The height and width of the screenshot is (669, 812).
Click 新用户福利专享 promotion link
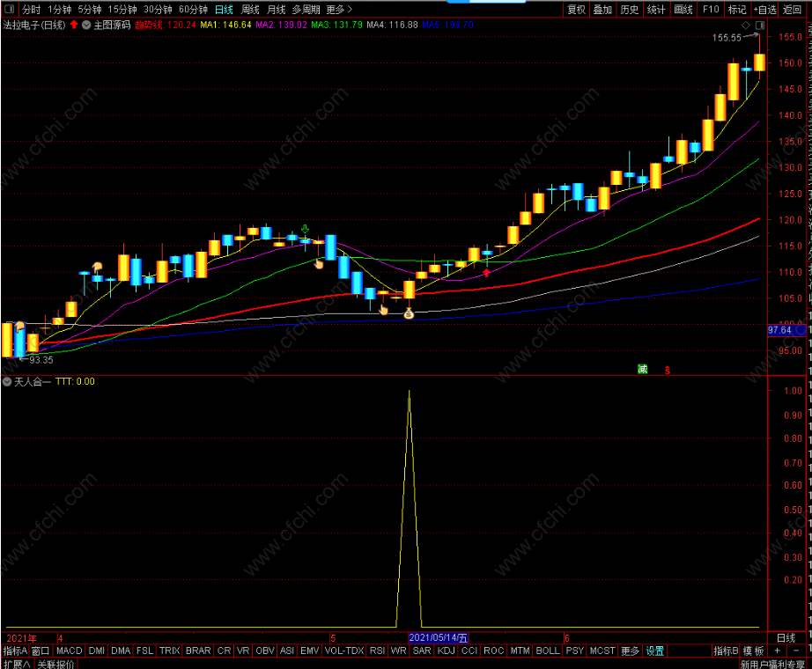click(x=772, y=665)
